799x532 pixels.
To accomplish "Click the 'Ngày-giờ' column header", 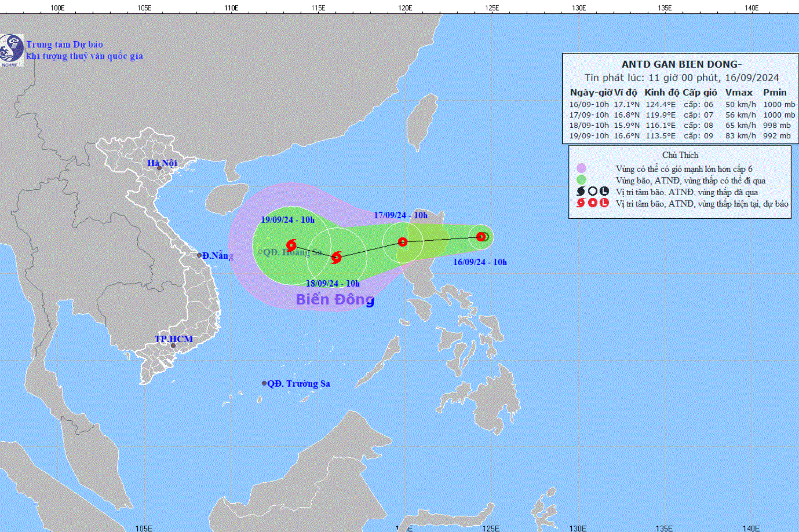I will (x=590, y=93).
